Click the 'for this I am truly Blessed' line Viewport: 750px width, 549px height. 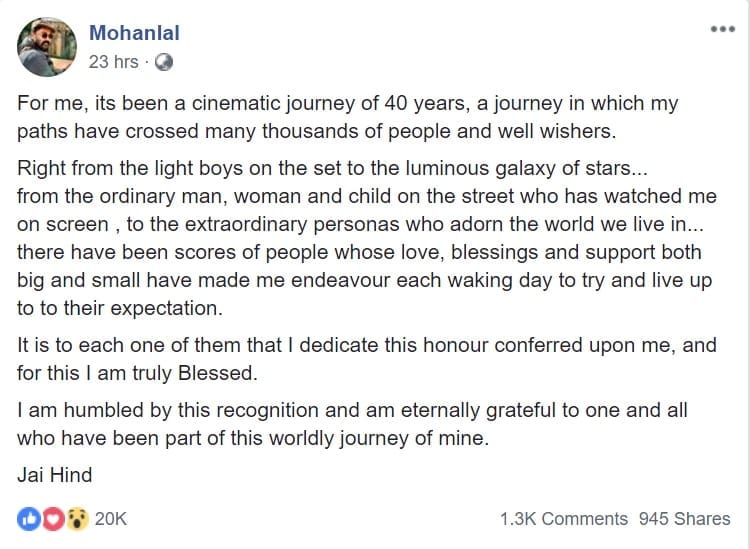pos(137,373)
